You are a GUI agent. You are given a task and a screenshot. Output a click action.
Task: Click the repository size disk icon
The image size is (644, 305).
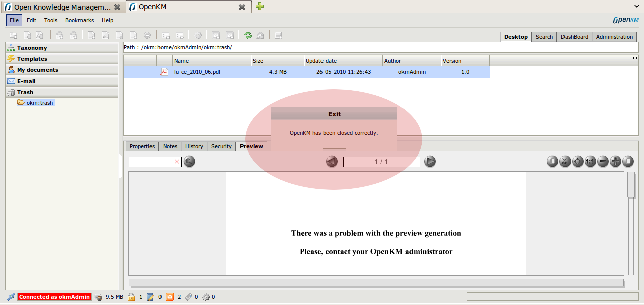tap(98, 297)
